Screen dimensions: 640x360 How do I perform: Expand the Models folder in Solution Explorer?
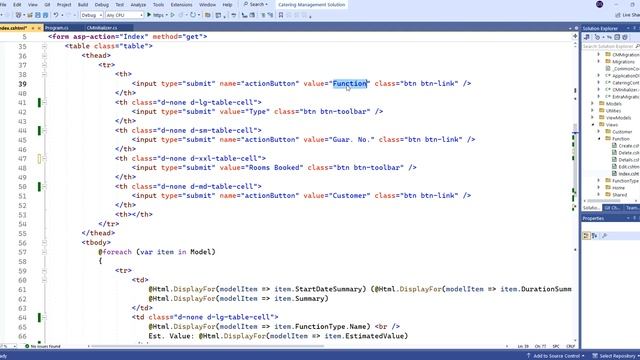pyautogui.click(x=593, y=104)
